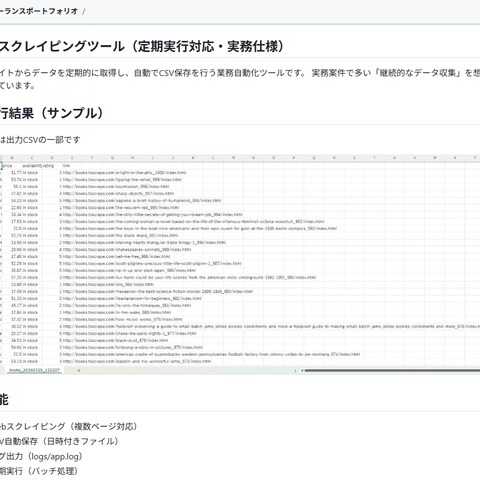Click the aladdin-and-his-wonderful-lamp_973 URL cell
The height and width of the screenshot is (480, 480).
[137, 361]
